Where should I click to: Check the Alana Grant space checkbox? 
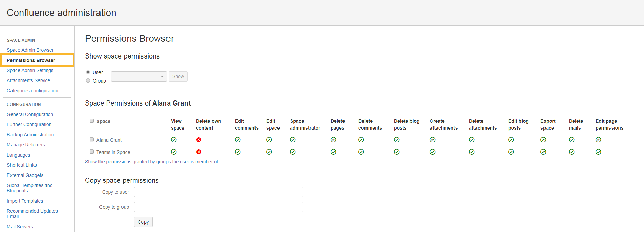92,139
